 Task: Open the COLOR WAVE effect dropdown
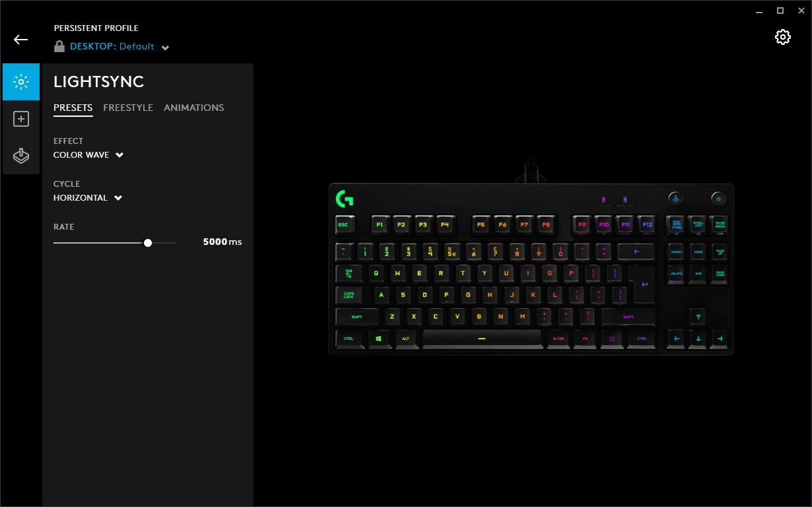tap(88, 155)
